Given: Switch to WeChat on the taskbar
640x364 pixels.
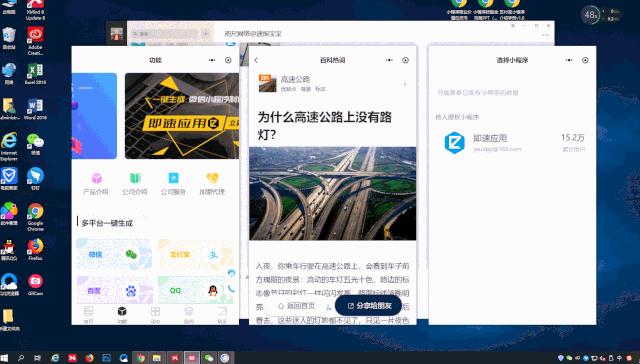Looking at the screenshot, I should (x=209, y=358).
